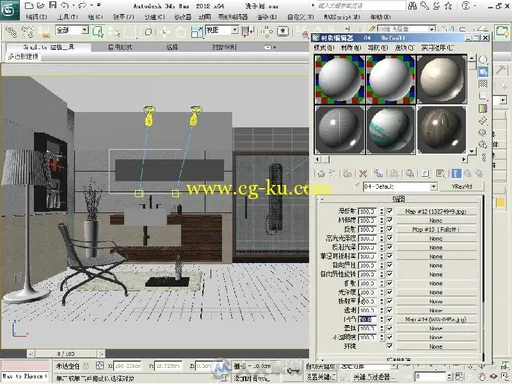Click the red X Reset Map icon
This screenshot has width=512, height=384.
[363, 174]
